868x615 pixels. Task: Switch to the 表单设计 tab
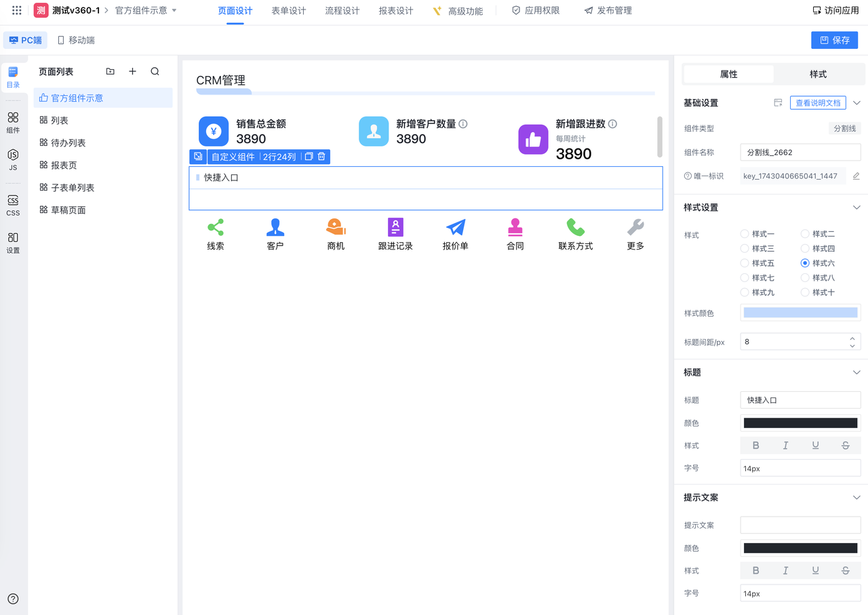pos(288,11)
